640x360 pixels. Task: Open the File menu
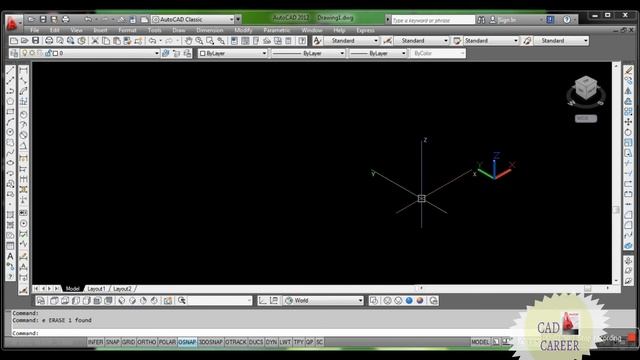coord(34,30)
